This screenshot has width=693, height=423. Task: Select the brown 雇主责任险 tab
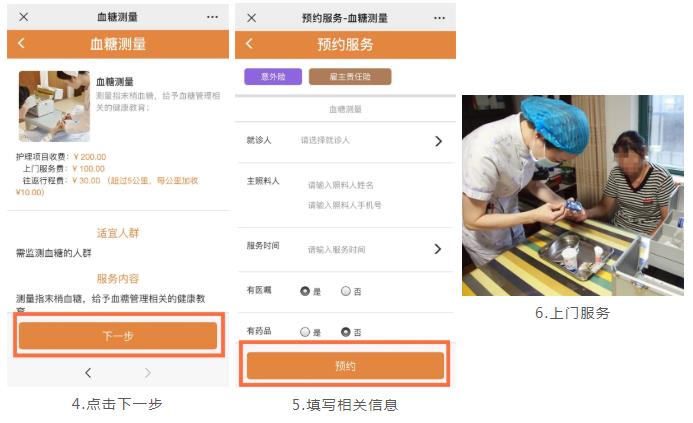[x=350, y=76]
